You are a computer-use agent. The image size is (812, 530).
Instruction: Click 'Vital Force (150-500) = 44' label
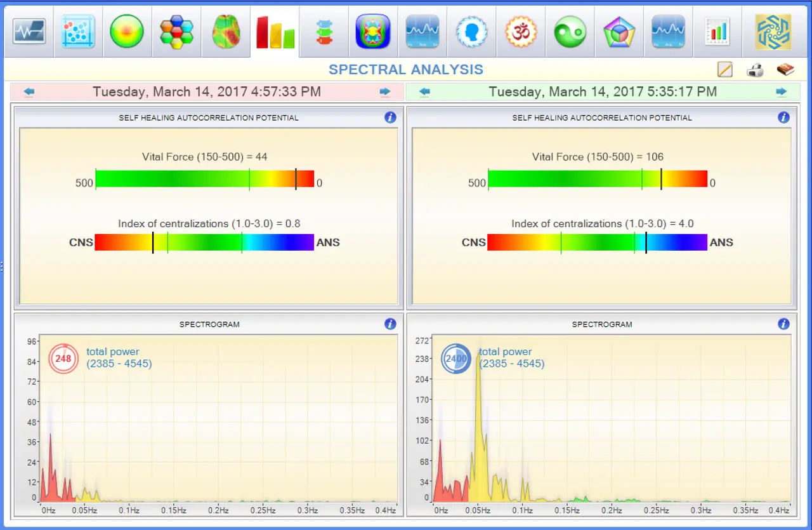tap(204, 157)
